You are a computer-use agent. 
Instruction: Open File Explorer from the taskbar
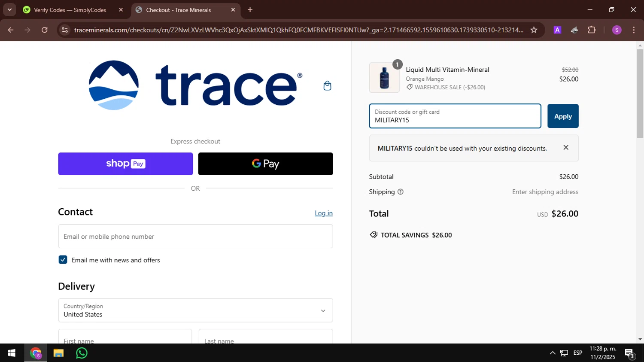(x=58, y=353)
